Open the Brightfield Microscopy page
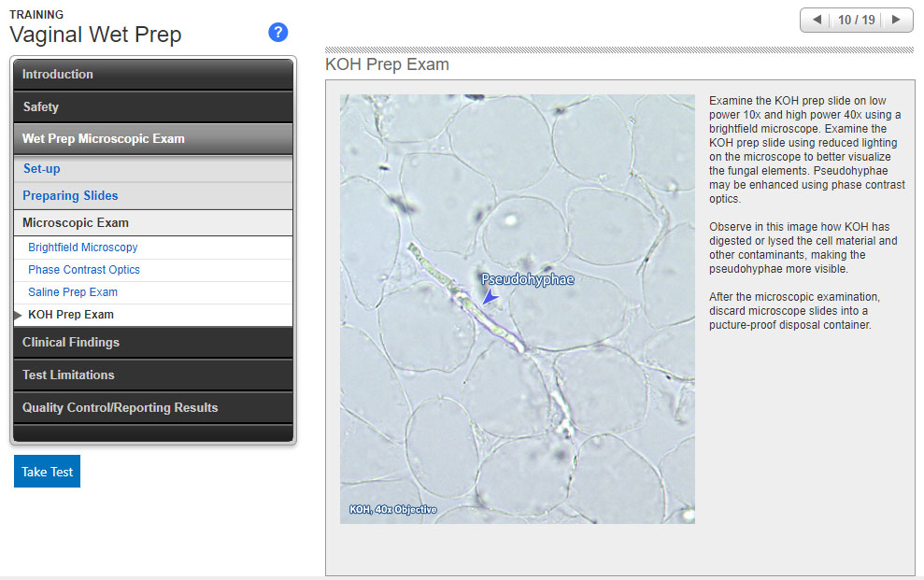 point(83,248)
